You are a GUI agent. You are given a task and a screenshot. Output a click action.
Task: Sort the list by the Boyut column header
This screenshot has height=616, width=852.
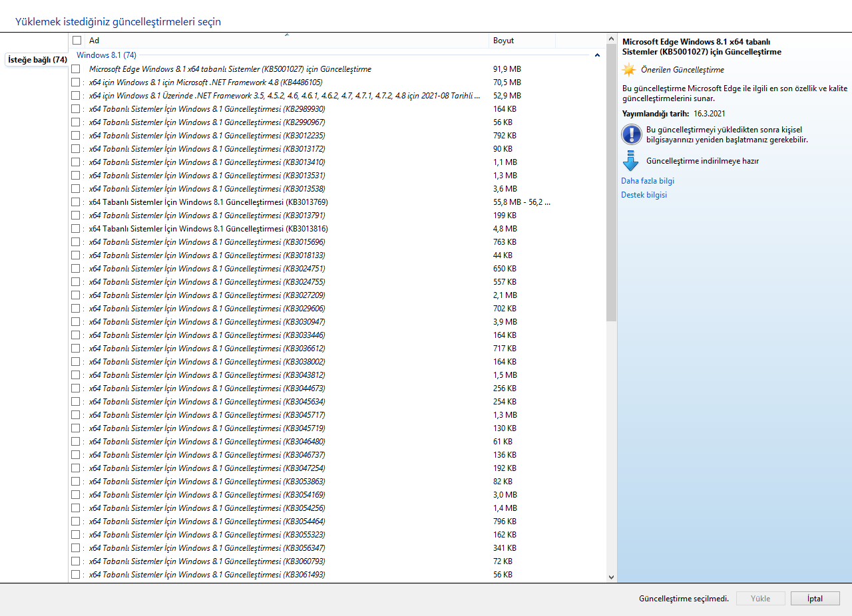(x=523, y=41)
